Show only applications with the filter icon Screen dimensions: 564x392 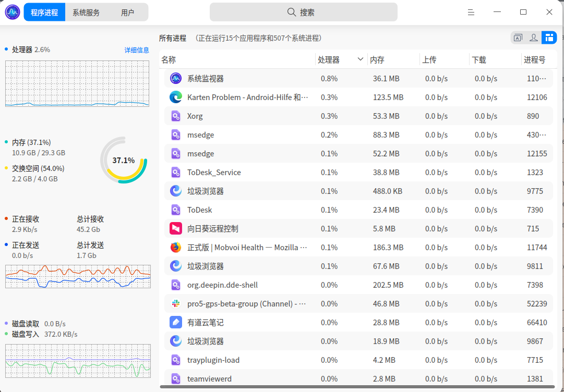(518, 38)
